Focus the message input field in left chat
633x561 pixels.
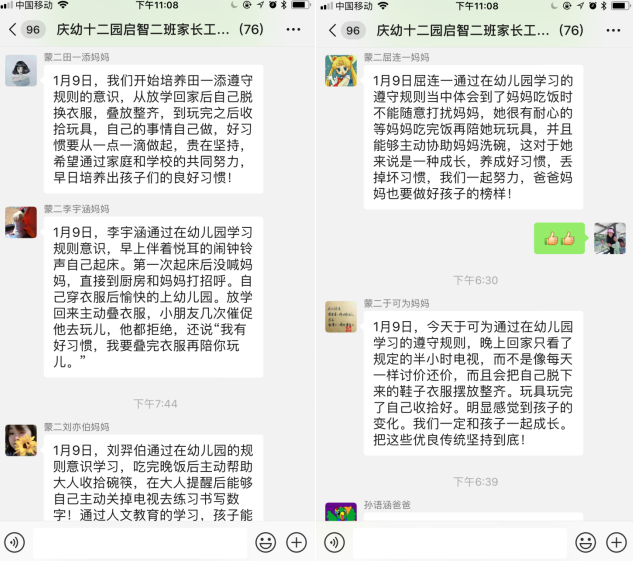(x=140, y=542)
